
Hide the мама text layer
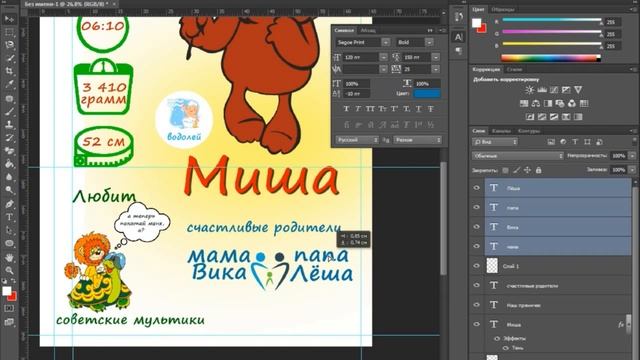(x=476, y=246)
